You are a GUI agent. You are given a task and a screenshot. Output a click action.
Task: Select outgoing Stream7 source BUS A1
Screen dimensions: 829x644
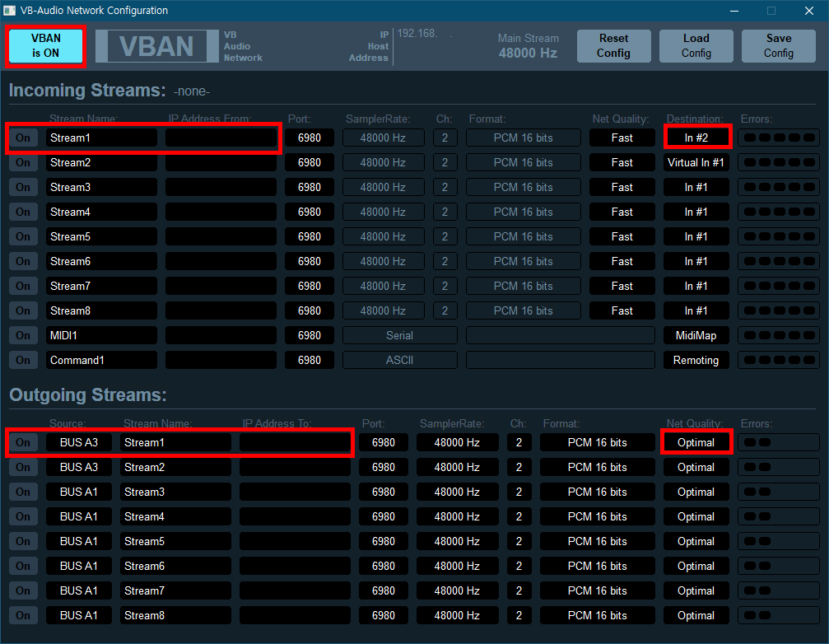click(x=79, y=590)
